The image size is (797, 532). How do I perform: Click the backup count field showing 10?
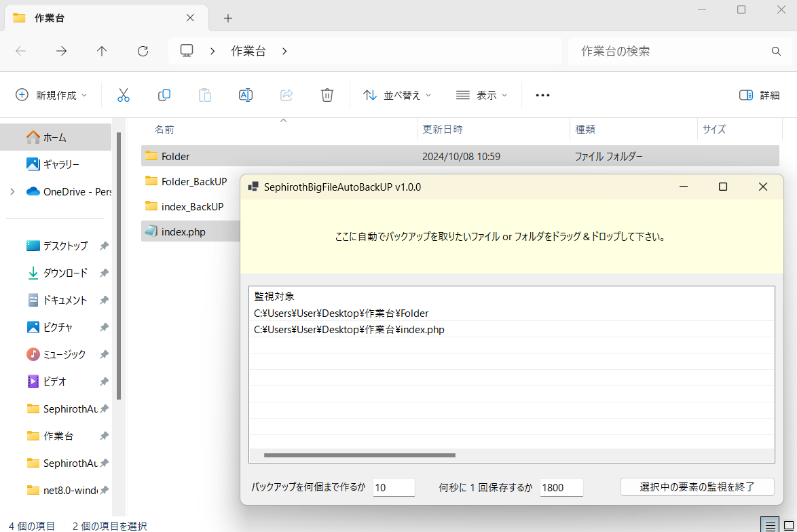coord(394,487)
